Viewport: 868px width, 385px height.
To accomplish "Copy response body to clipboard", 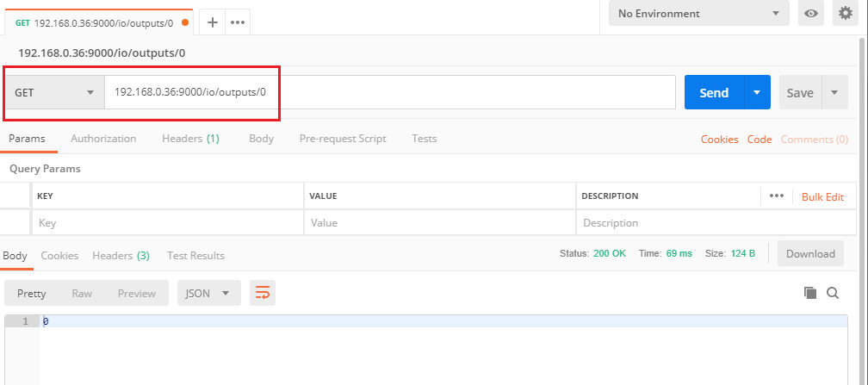I will 809,293.
